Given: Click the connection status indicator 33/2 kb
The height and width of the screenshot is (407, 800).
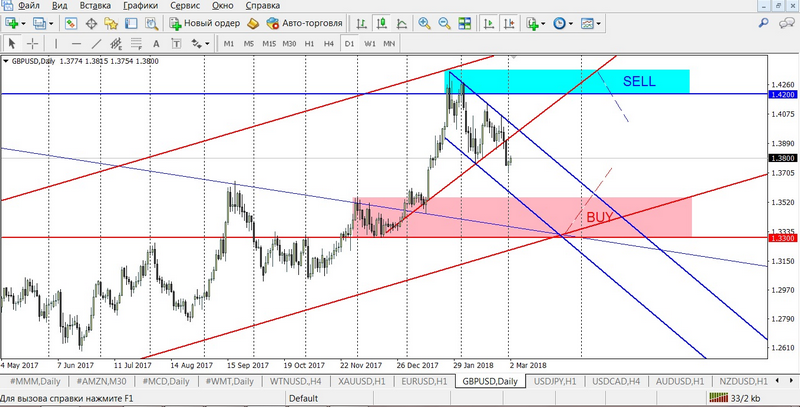Looking at the screenshot, I should pyautogui.click(x=751, y=397).
